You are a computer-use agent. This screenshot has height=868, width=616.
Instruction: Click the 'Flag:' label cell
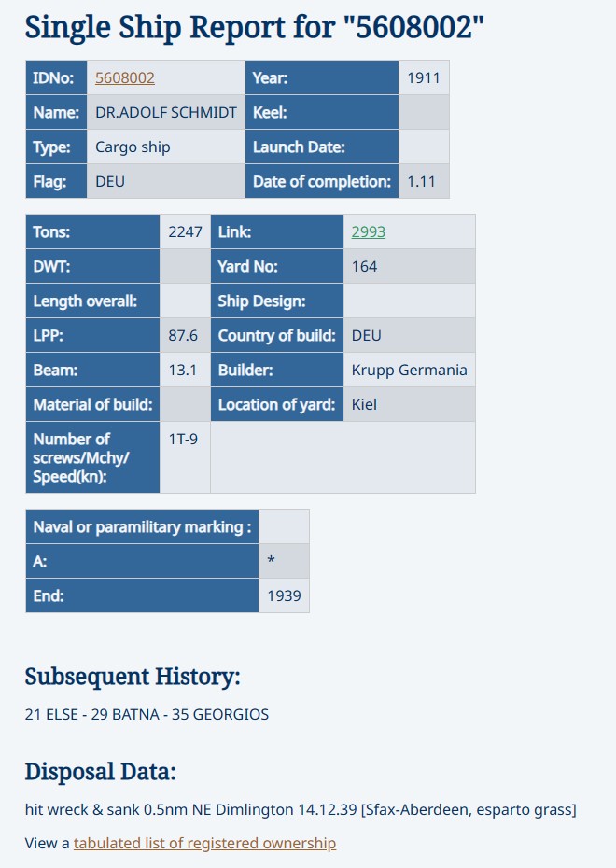56,182
